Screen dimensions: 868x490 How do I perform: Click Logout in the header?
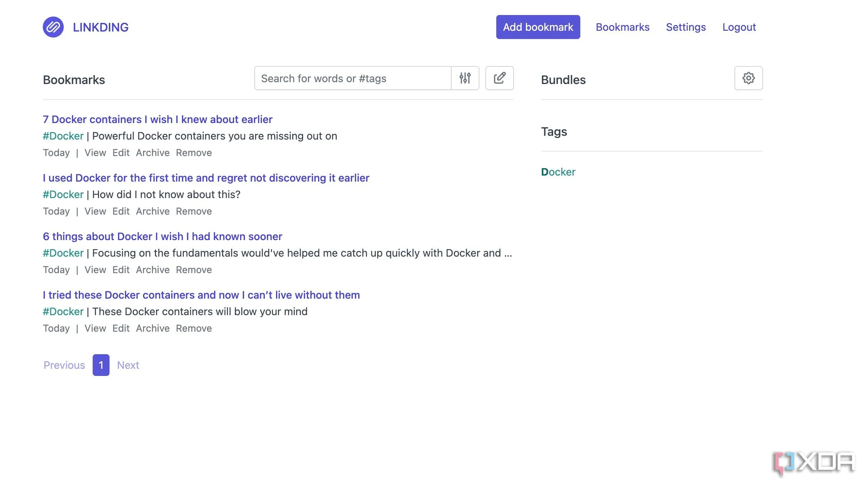(x=739, y=27)
